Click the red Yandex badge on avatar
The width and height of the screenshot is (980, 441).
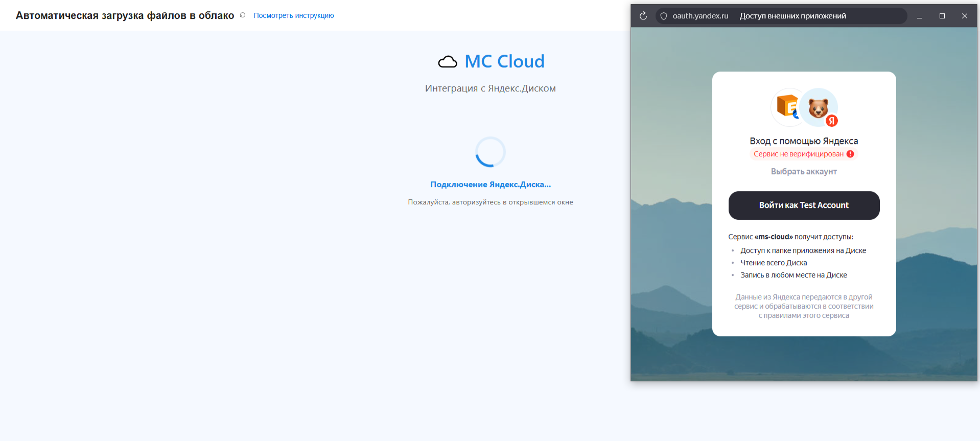coord(832,121)
